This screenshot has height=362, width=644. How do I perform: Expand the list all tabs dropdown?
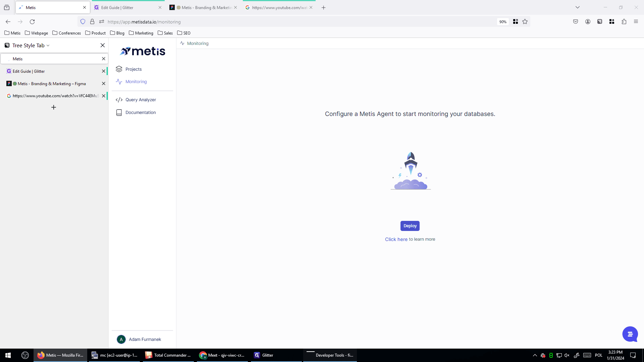[x=578, y=7]
